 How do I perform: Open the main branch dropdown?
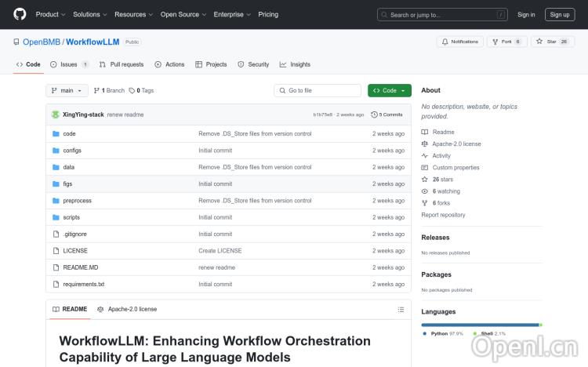tap(68, 91)
